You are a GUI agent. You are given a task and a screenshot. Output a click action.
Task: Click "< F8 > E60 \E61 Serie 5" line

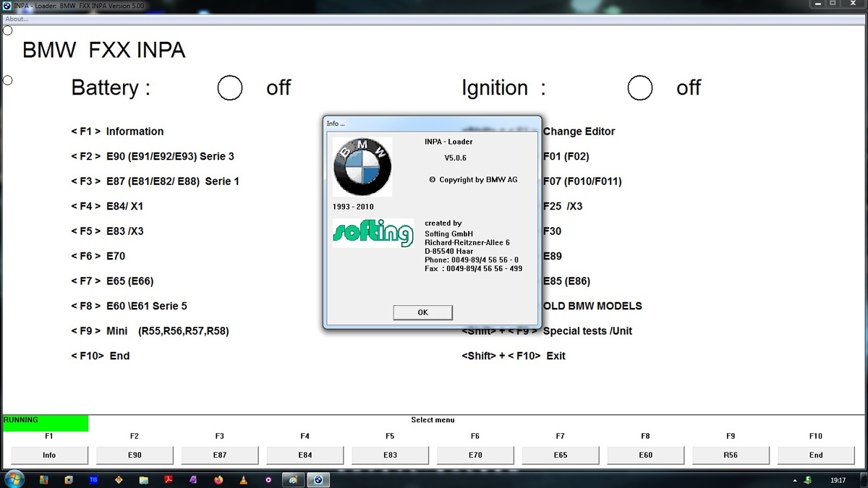tap(129, 306)
